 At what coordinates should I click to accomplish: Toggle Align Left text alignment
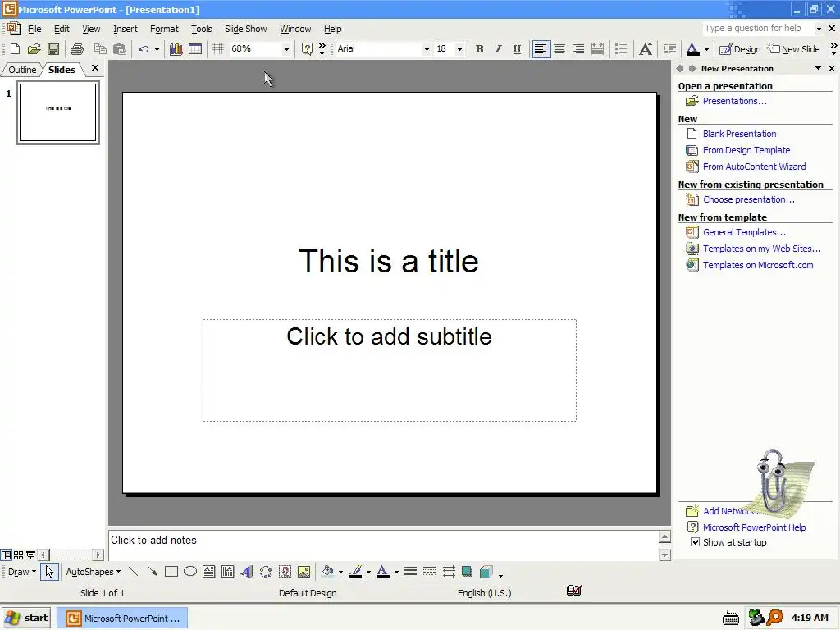click(541, 48)
